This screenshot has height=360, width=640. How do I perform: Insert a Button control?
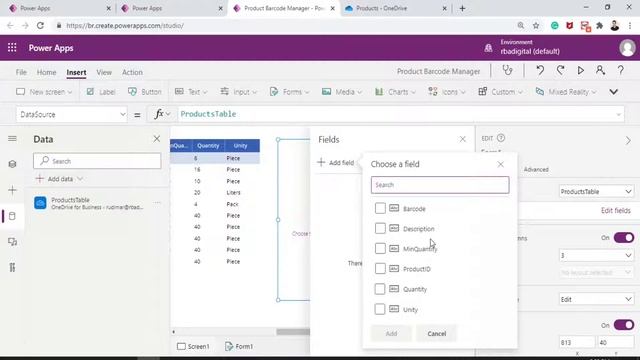(145, 92)
